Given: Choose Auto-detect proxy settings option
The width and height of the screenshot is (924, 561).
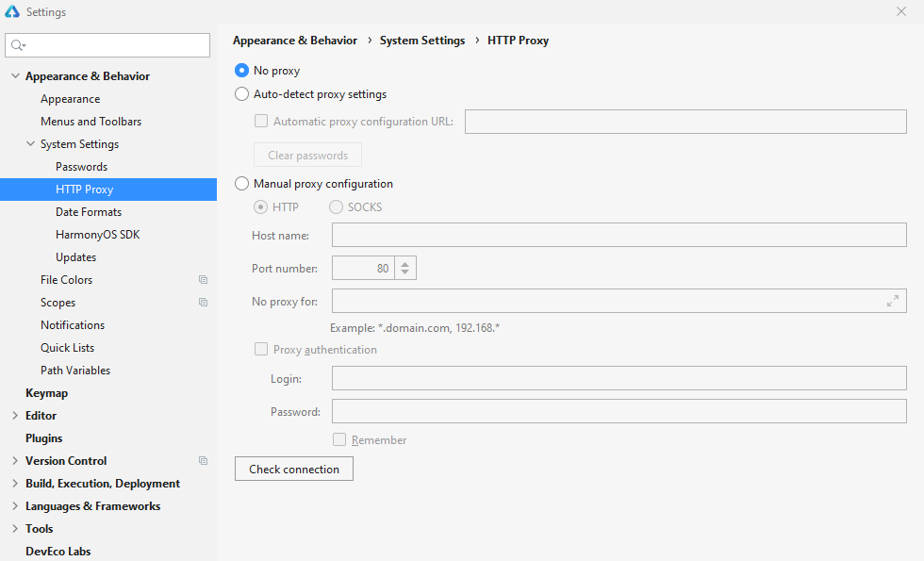Looking at the screenshot, I should click(x=241, y=94).
